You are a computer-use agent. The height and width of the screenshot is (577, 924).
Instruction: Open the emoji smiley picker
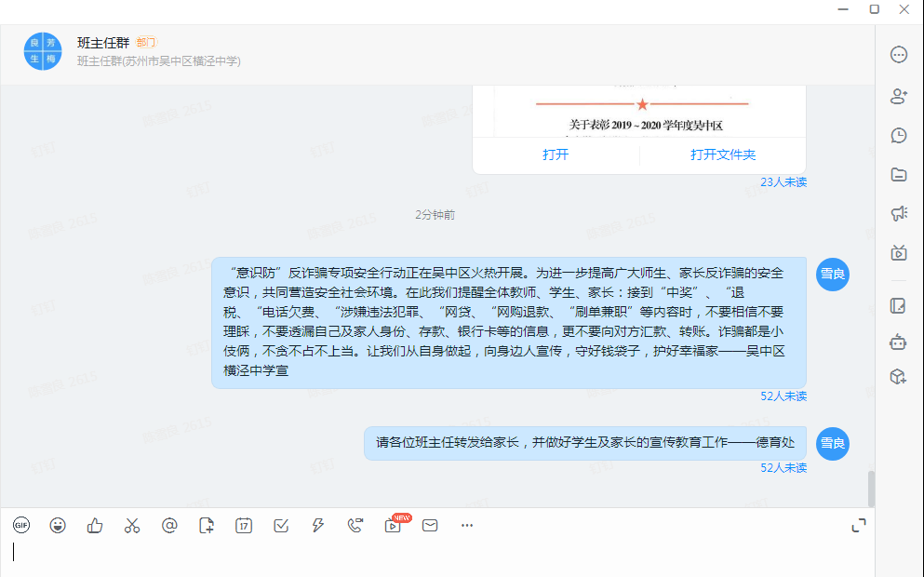pyautogui.click(x=58, y=525)
